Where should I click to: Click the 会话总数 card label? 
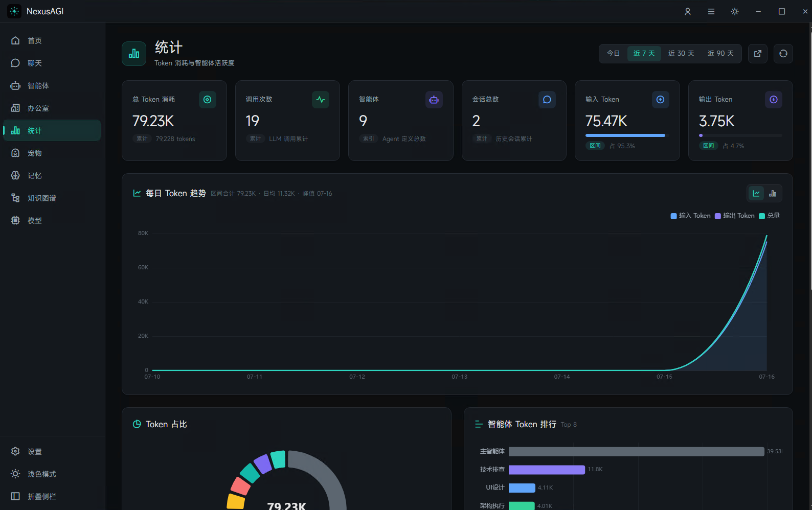tap(485, 99)
